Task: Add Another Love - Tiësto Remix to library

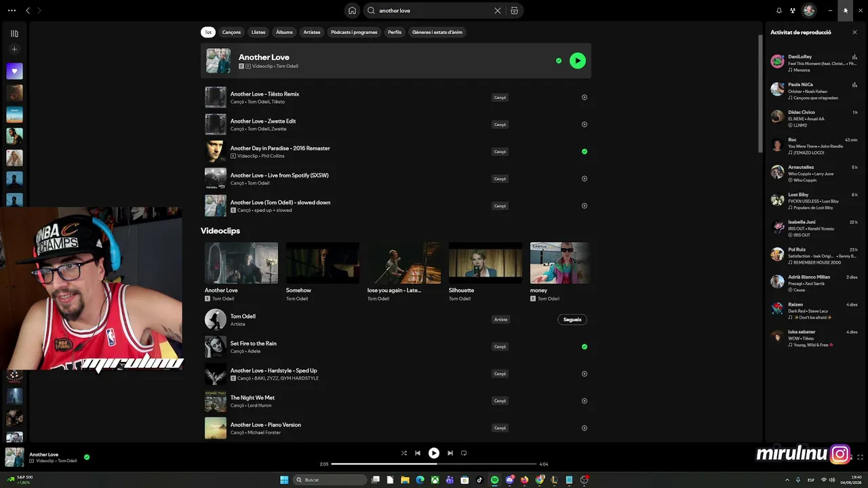Action: 585,98
